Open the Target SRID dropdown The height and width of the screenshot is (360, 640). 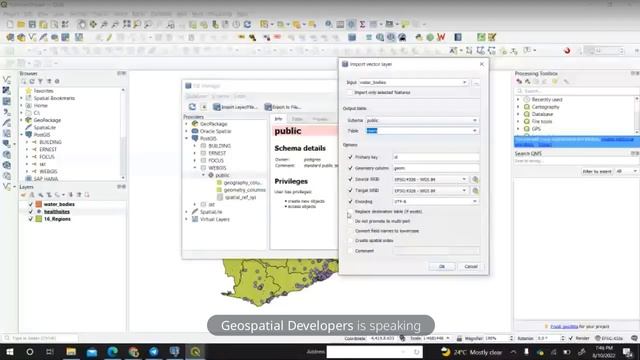tap(430, 191)
